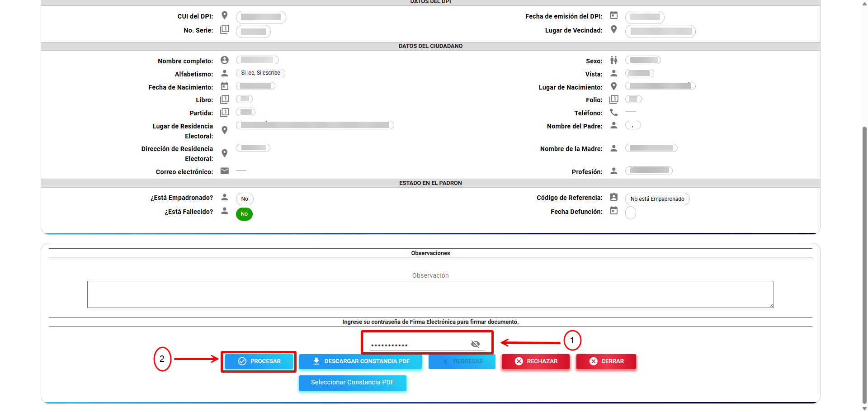Click the No está Empadronado chip
868x412 pixels.
tap(657, 199)
